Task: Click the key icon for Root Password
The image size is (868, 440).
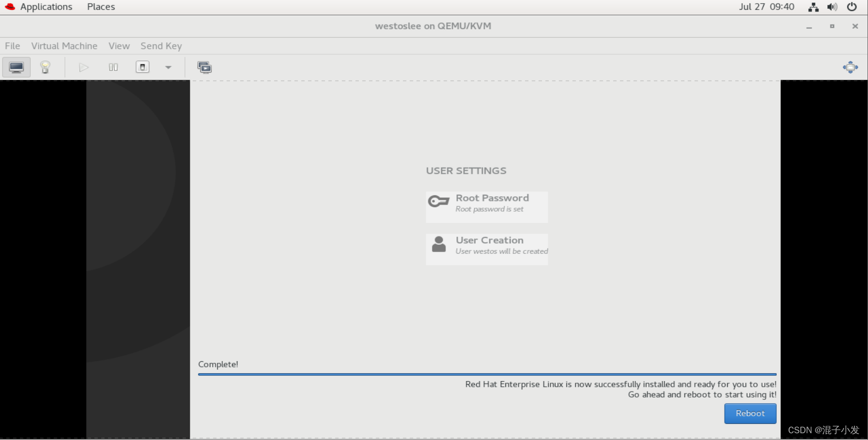Action: point(439,201)
